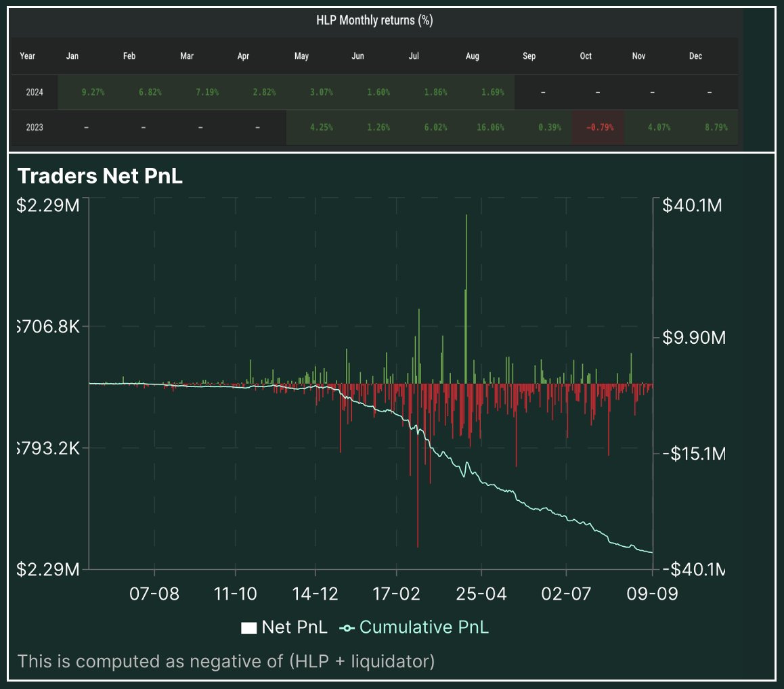
Task: Click the 07-08 date label on x-axis
Action: (154, 594)
